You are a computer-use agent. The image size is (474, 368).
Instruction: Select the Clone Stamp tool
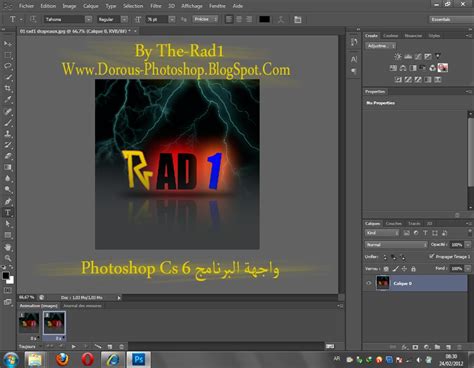click(x=8, y=134)
